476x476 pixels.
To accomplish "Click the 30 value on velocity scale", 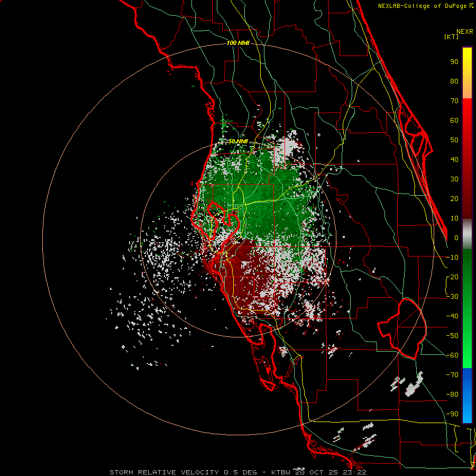I will pos(454,179).
